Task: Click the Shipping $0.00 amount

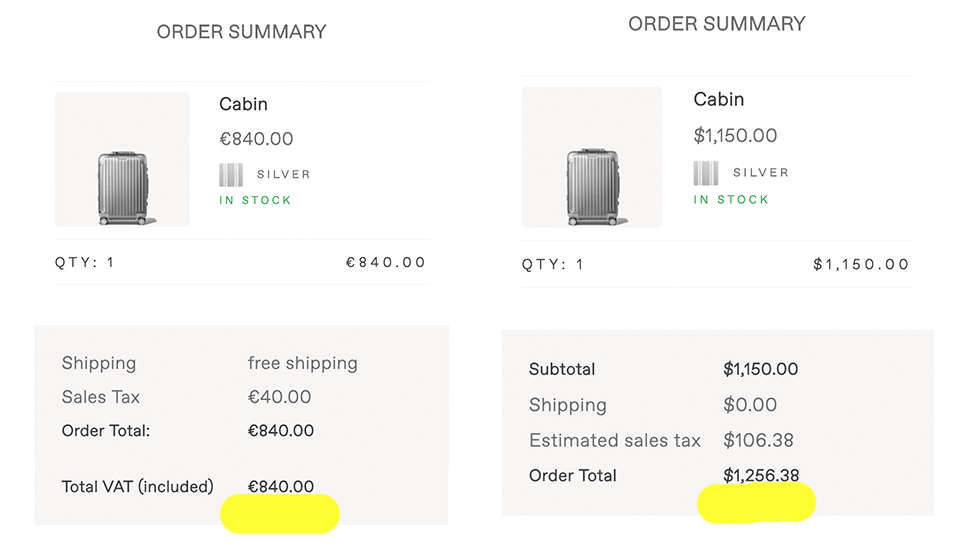Action: pos(750,404)
